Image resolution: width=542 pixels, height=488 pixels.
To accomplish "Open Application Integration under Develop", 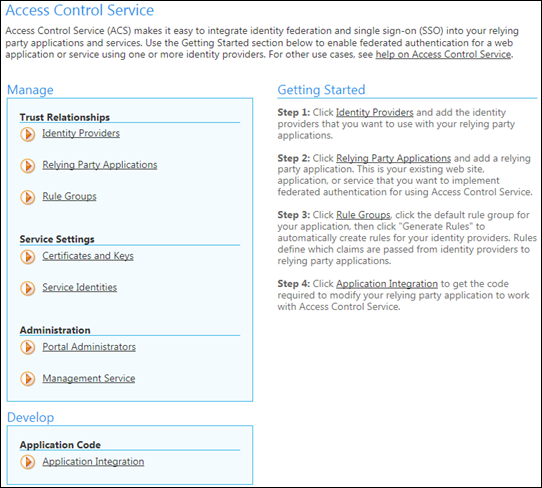I will pyautogui.click(x=93, y=461).
